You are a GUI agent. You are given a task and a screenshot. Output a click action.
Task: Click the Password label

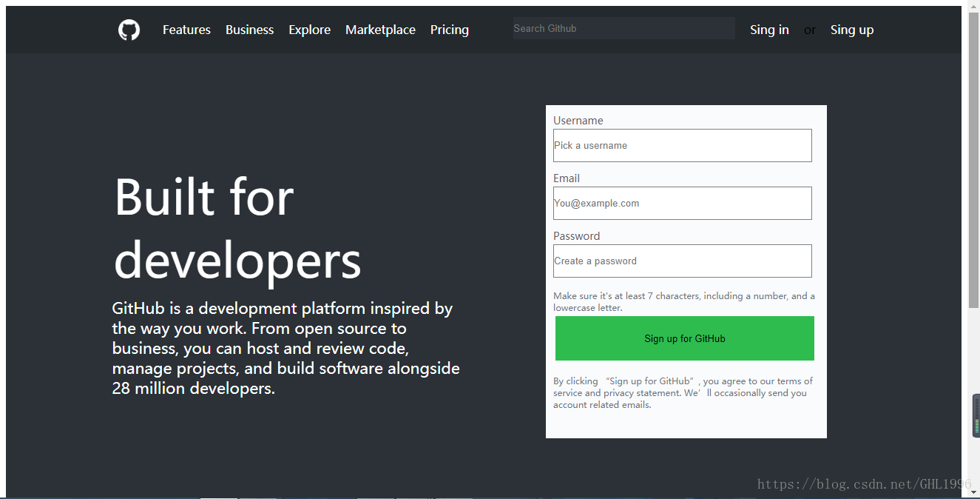(x=576, y=236)
